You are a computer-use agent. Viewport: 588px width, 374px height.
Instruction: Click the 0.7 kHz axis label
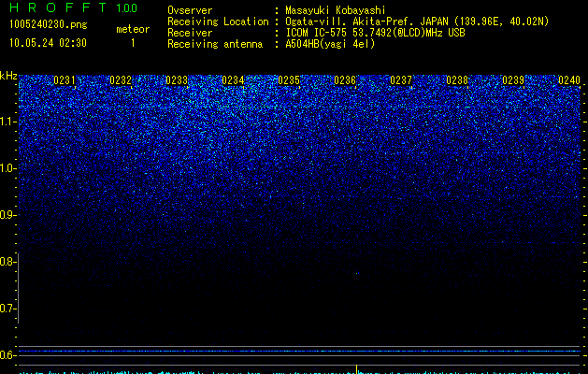pyautogui.click(x=7, y=309)
